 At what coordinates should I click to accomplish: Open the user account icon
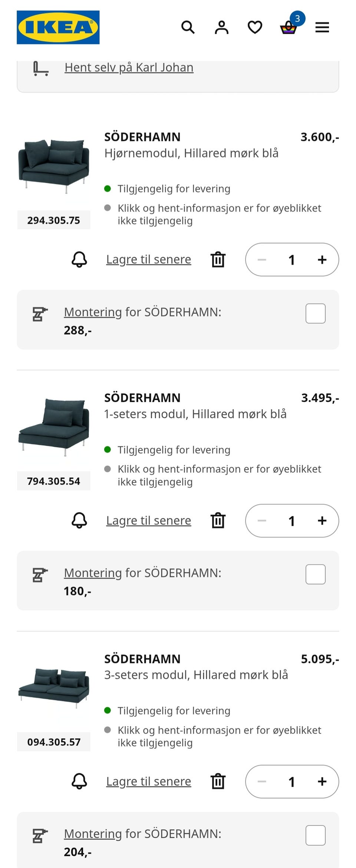221,27
